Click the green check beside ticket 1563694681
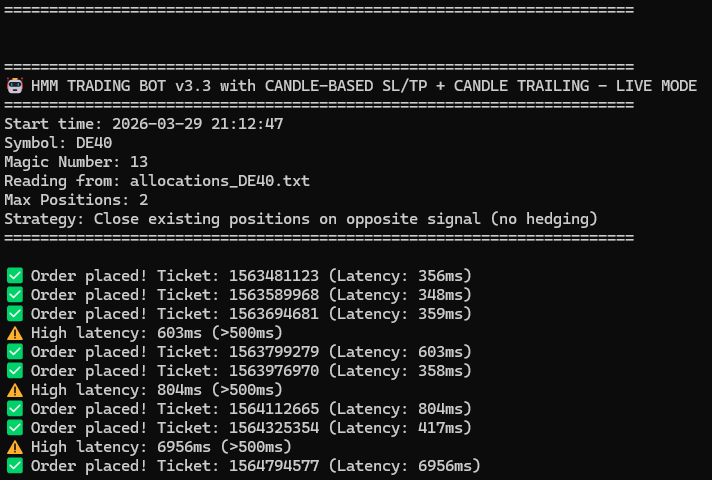The width and height of the screenshot is (712, 480). pyautogui.click(x=15, y=314)
